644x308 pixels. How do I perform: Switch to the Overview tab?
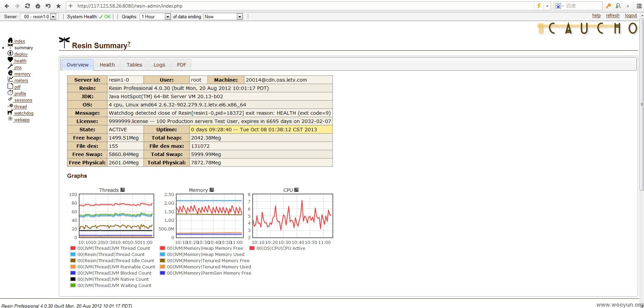click(x=77, y=65)
